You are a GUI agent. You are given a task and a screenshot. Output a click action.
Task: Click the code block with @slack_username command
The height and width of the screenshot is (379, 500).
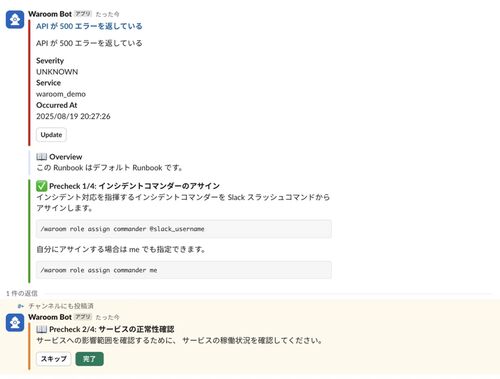184,229
